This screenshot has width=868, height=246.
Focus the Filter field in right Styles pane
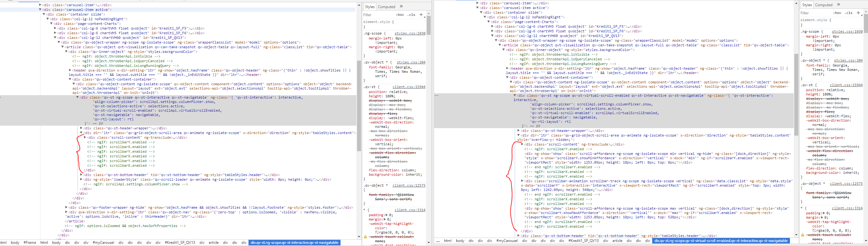815,13
